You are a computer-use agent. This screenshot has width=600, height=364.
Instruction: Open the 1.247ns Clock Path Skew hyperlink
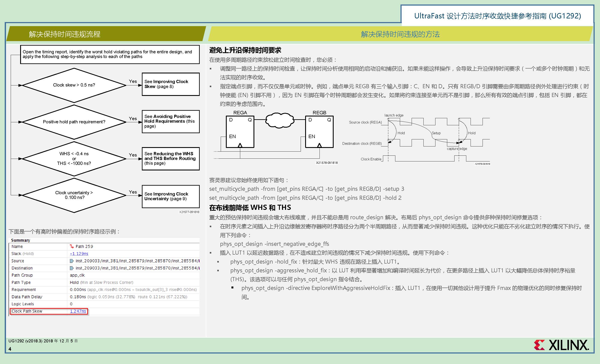tap(78, 311)
